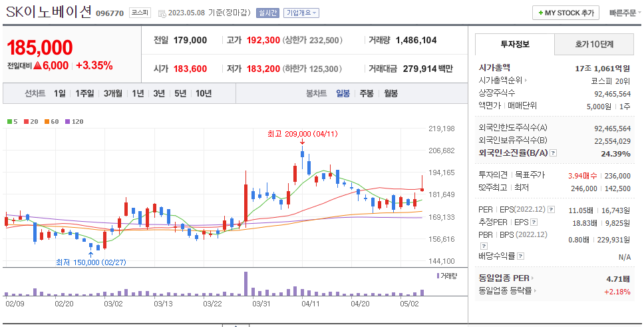
Task: Click the +3.35% change rate
Action: 94,65
